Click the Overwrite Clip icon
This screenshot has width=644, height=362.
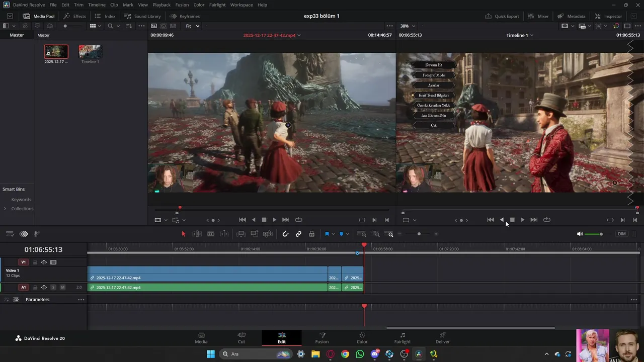point(255,234)
